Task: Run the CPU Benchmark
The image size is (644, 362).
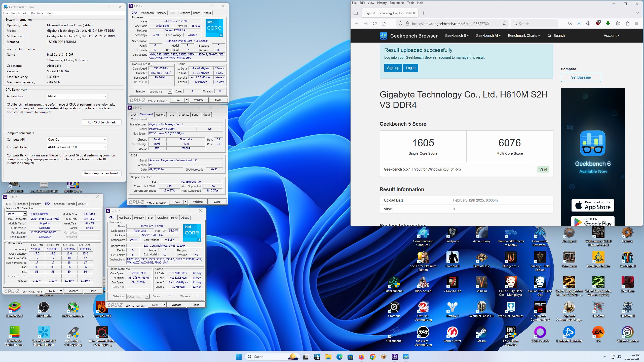Action: [x=102, y=122]
